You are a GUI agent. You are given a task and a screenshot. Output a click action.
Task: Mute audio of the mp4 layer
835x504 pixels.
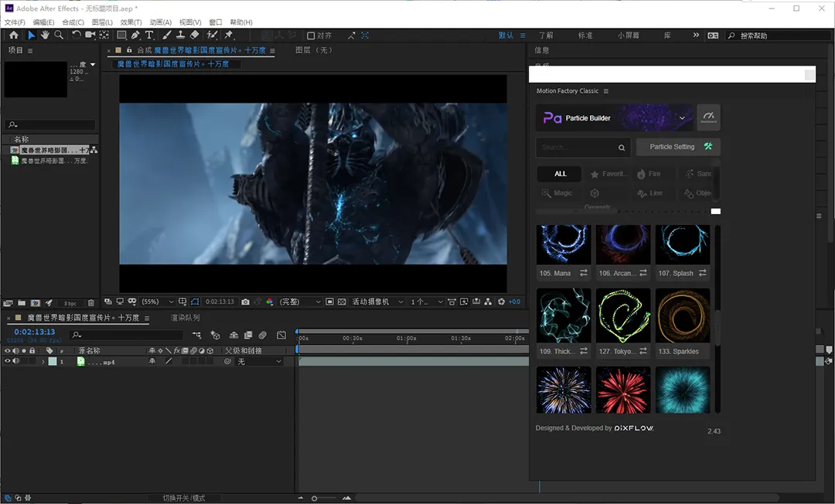(15, 362)
